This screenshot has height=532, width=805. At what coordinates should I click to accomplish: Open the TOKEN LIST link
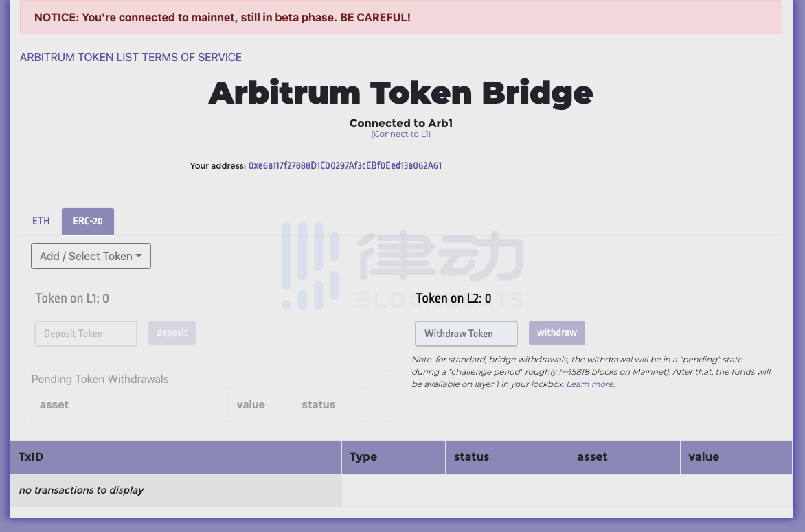click(x=108, y=57)
